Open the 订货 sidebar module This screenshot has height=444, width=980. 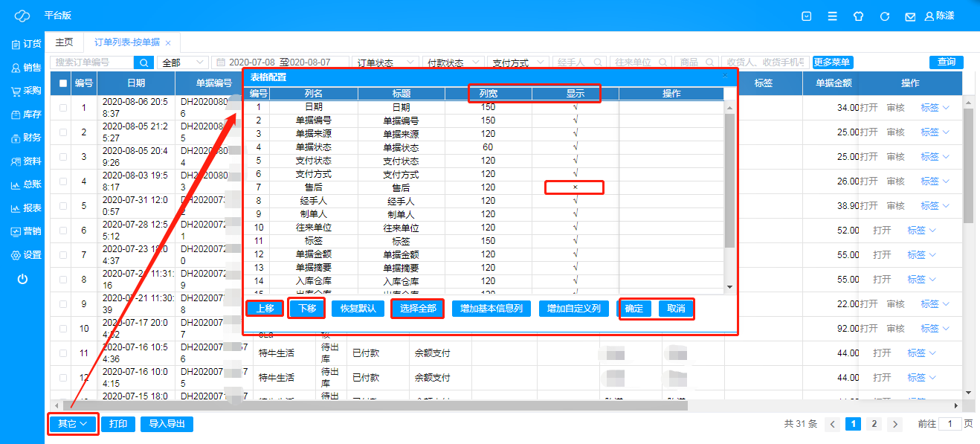(x=26, y=44)
